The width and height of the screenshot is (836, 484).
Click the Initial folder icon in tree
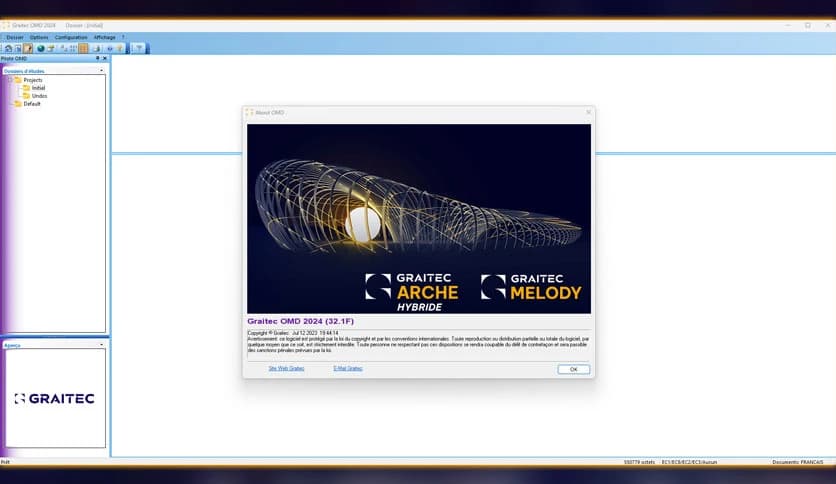26,88
